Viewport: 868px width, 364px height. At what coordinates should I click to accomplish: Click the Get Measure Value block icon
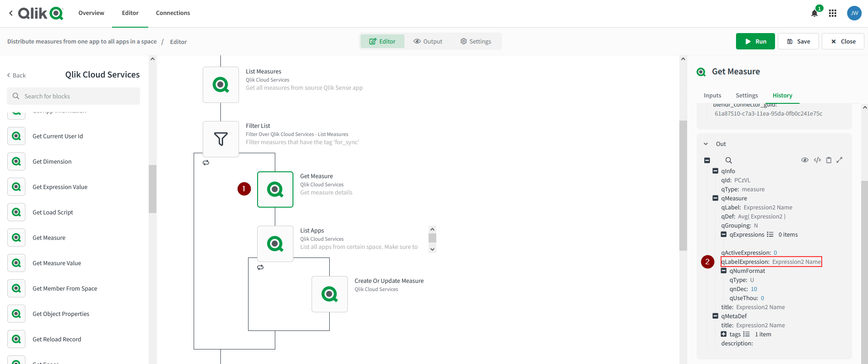(x=16, y=263)
